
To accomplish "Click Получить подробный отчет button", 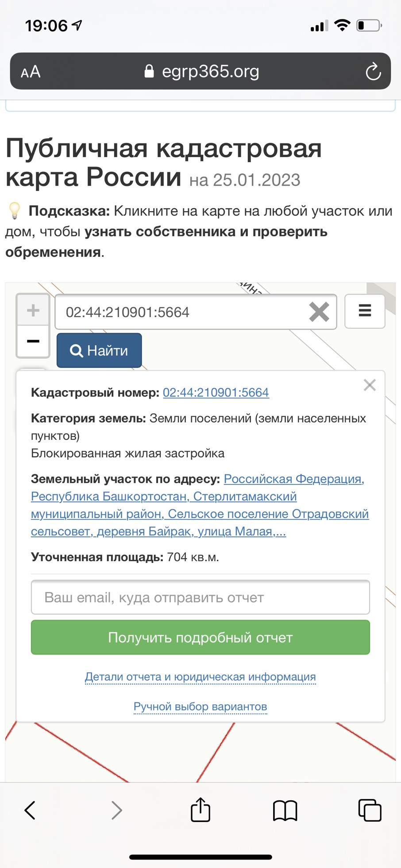I will click(x=200, y=637).
